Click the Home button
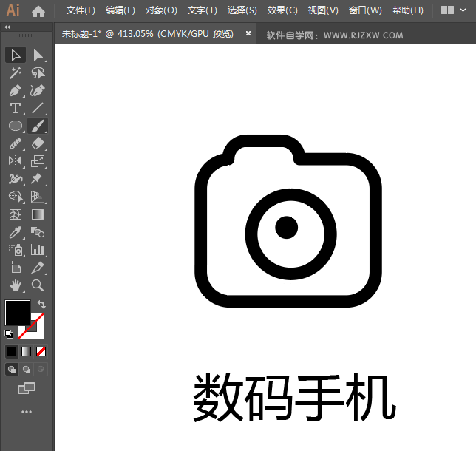Viewport: 476px width, 451px height. pos(38,10)
